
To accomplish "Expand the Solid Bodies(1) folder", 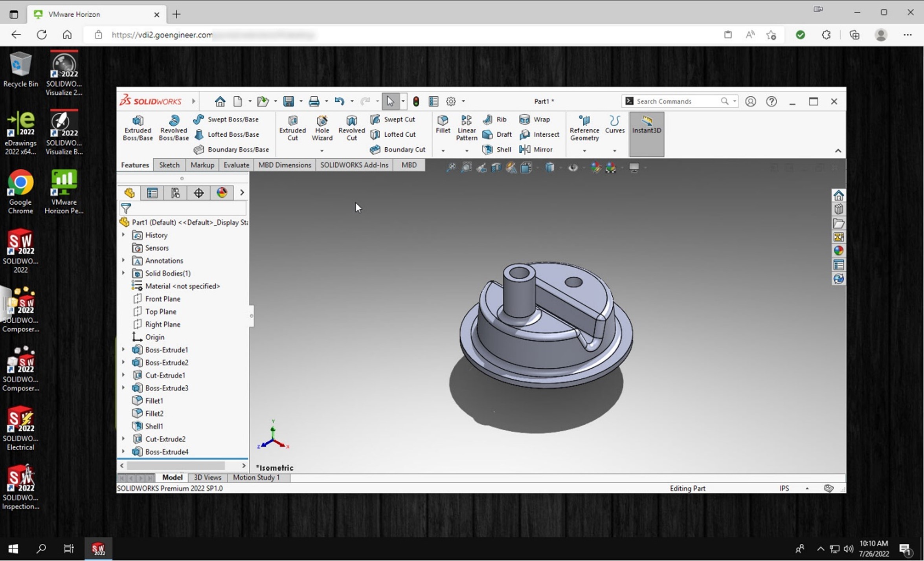I will (123, 273).
